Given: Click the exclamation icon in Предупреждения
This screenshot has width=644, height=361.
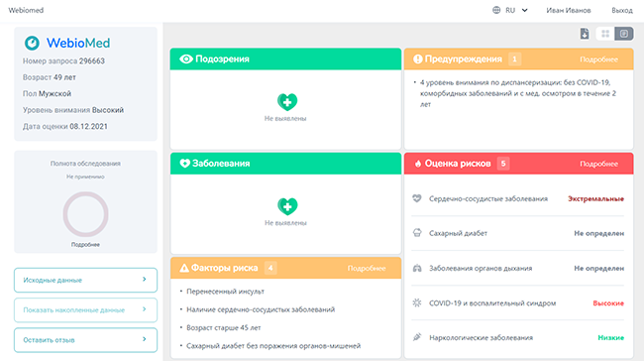Looking at the screenshot, I should (x=418, y=60).
